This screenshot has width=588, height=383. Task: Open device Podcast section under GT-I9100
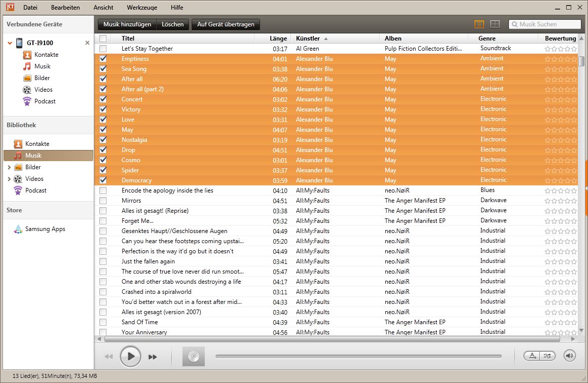click(x=45, y=101)
